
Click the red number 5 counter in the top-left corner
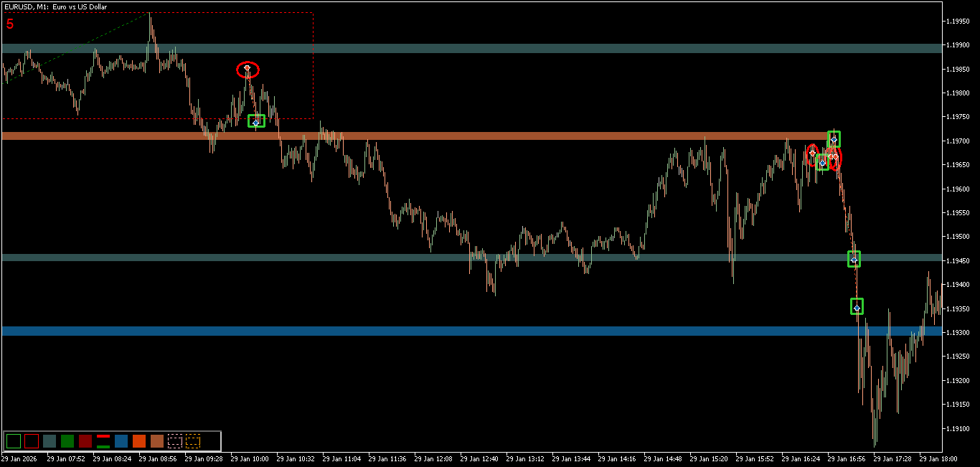9,24
